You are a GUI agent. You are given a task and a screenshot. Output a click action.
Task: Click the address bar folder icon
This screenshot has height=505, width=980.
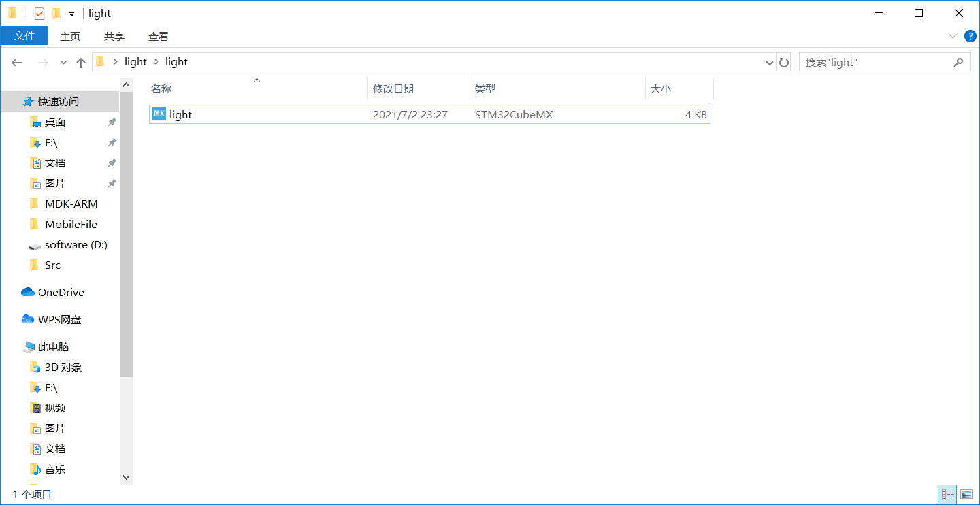(x=101, y=62)
